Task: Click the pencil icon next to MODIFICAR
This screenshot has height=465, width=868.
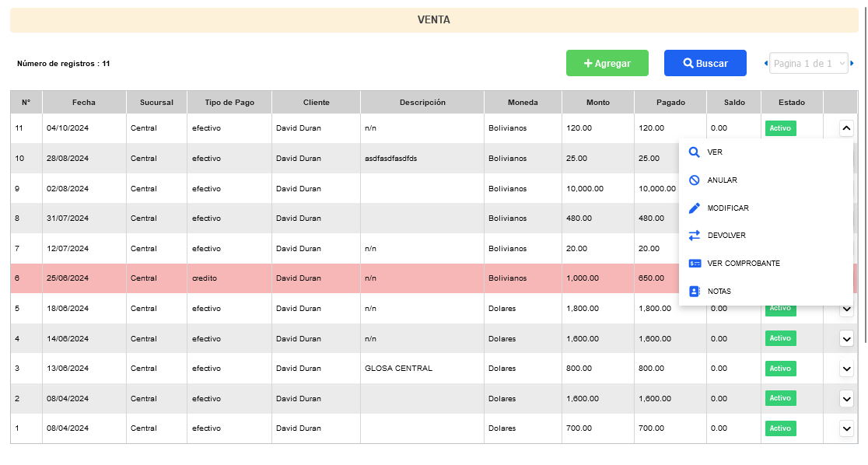Action: point(695,208)
